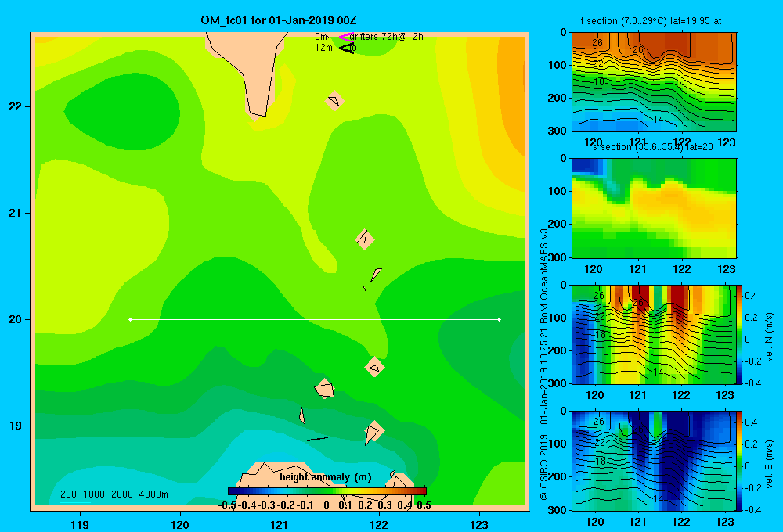Click the vel. E color scale bar

pyautogui.click(x=739, y=461)
